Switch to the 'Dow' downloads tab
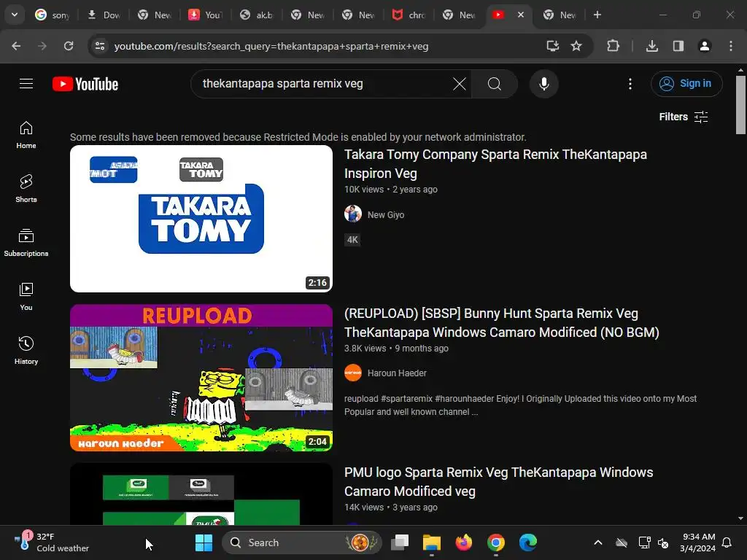 click(x=104, y=15)
